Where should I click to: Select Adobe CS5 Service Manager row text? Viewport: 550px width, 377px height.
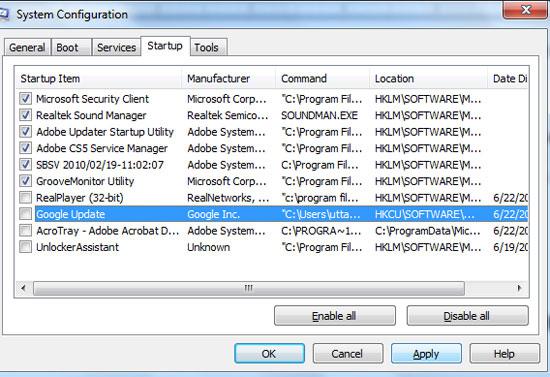click(x=102, y=148)
